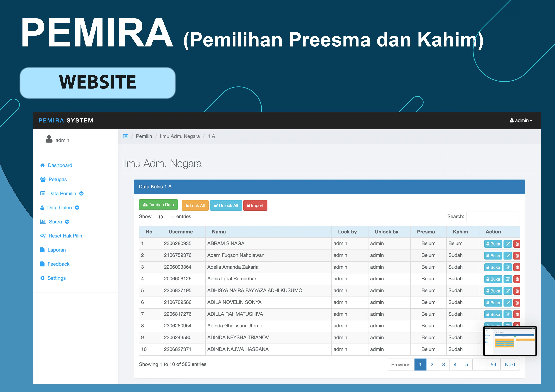Delete the Adelia Amanda Zakaria entry
The width and height of the screenshot is (555, 392).
click(x=517, y=267)
